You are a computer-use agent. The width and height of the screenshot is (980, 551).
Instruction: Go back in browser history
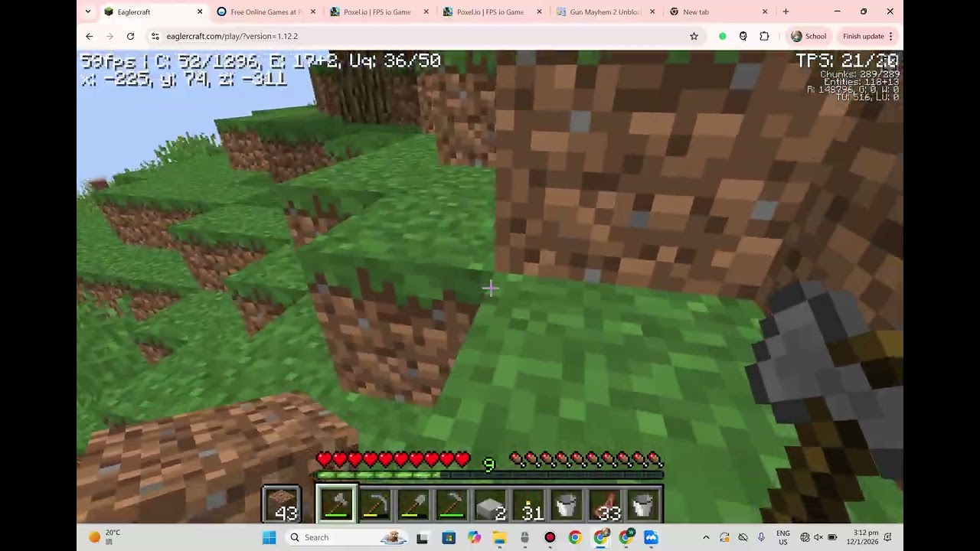(89, 36)
